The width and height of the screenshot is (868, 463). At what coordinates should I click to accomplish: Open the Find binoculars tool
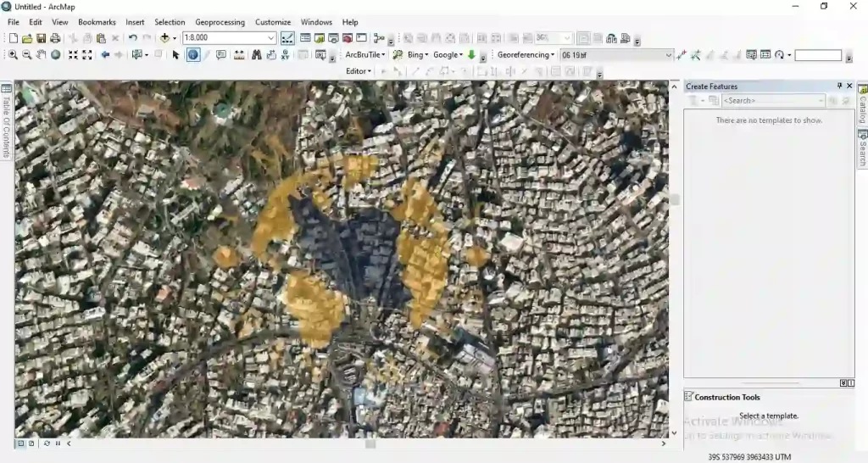(256, 55)
